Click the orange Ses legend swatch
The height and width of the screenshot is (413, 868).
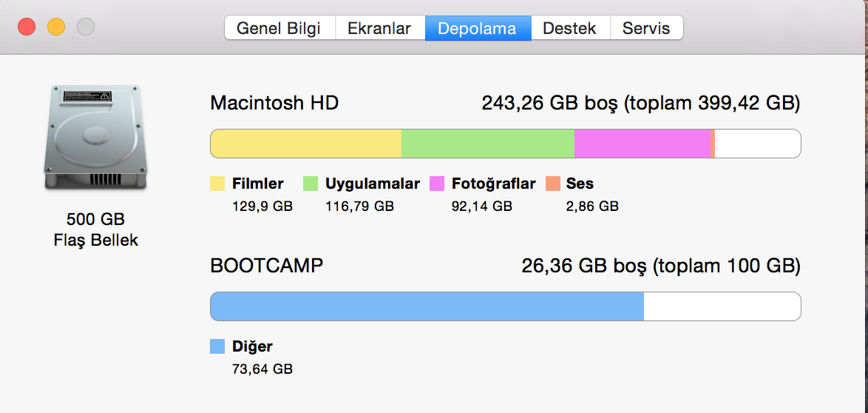552,184
